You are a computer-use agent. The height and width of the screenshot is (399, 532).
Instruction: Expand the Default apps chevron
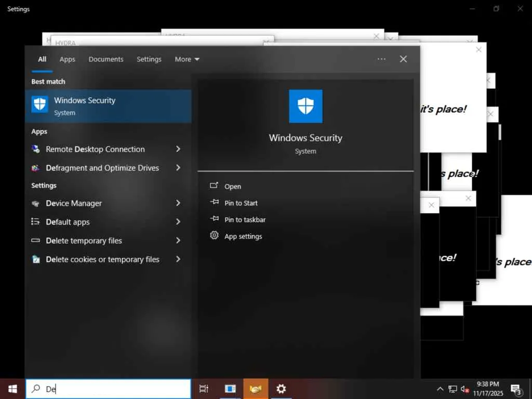coord(178,221)
